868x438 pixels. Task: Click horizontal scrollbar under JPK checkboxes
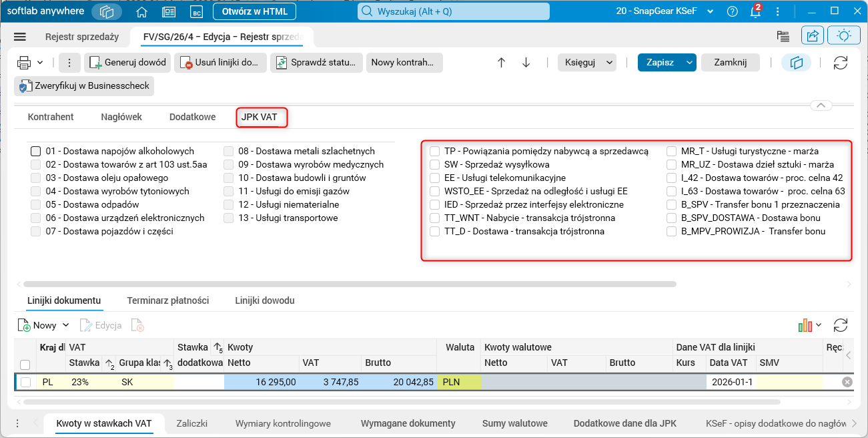(350, 284)
